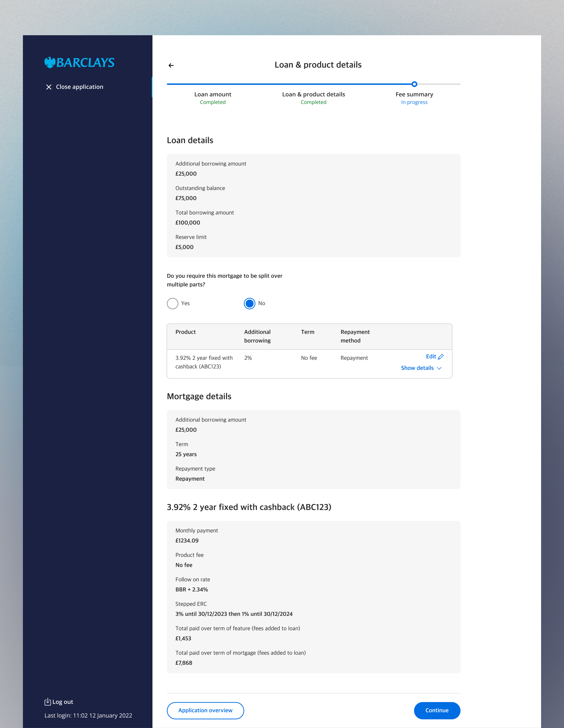Click the £100,000 total borrowing value
Screen dimensions: 564x728
pyautogui.click(x=188, y=222)
